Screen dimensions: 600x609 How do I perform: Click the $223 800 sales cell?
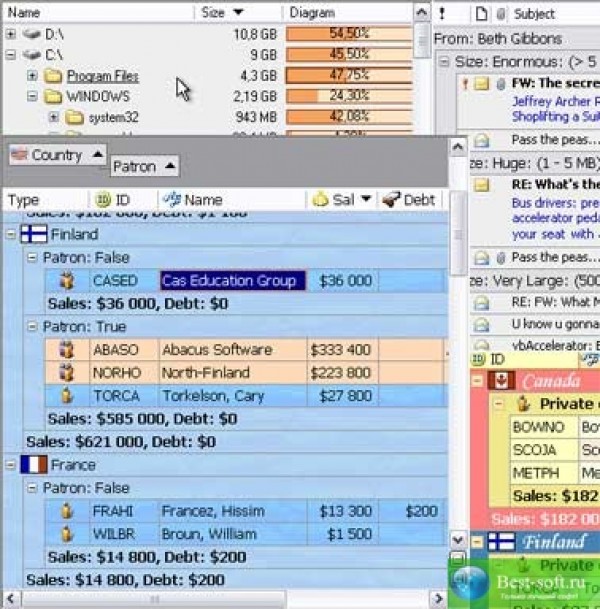pos(342,372)
